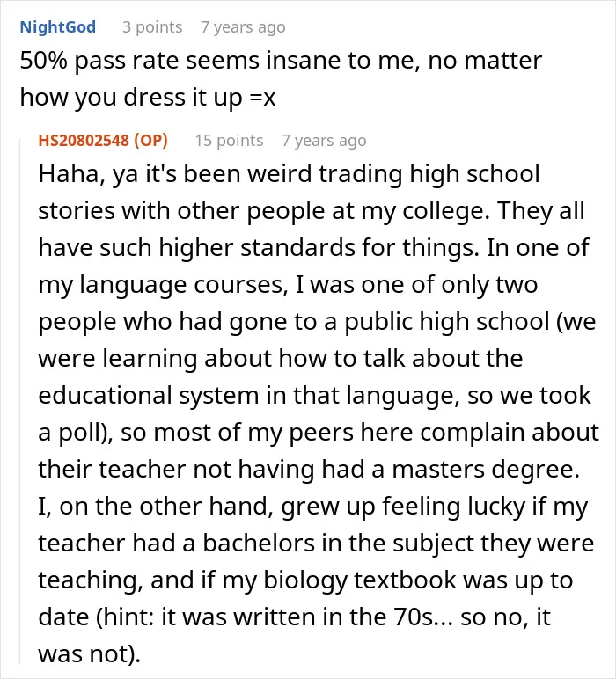
Task: Open OP reply's "7 years ago" timestamp
Action: pos(324,141)
